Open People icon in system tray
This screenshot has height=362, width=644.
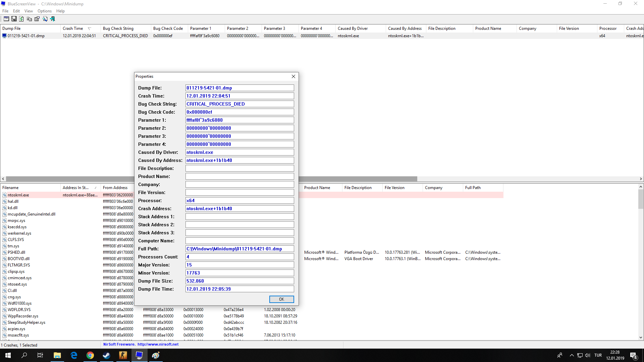coord(560,355)
